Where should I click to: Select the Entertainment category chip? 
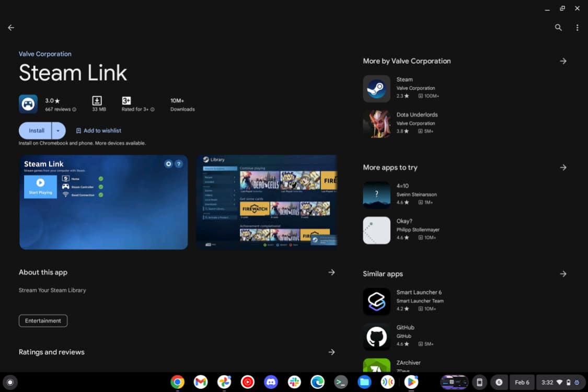click(43, 321)
